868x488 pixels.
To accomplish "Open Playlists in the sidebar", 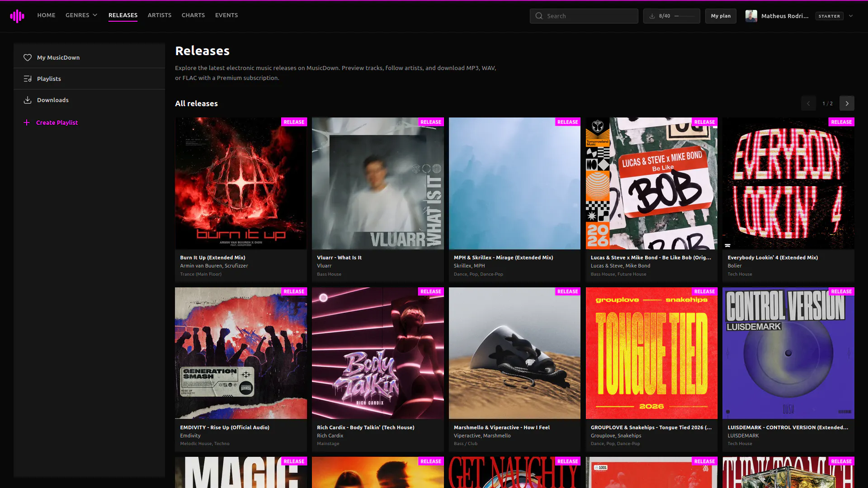I will (x=89, y=79).
